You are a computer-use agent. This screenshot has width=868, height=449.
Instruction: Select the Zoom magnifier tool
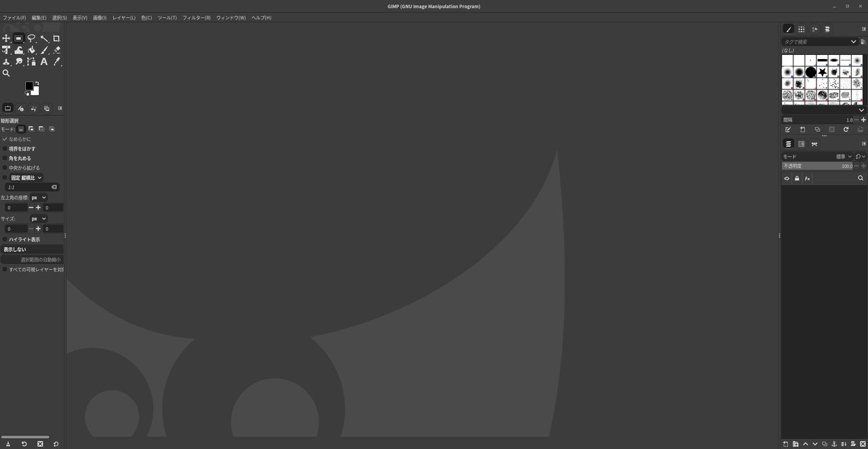pos(6,73)
